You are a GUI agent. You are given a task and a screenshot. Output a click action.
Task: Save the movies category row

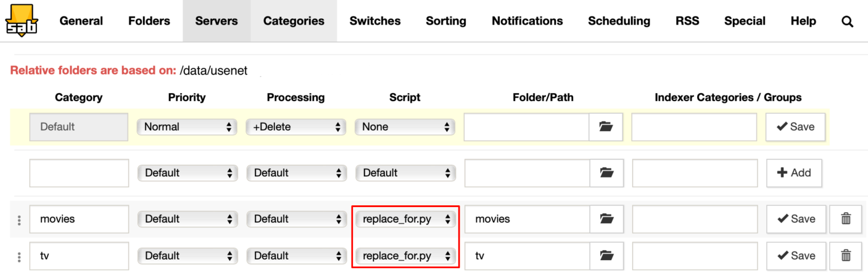click(796, 219)
